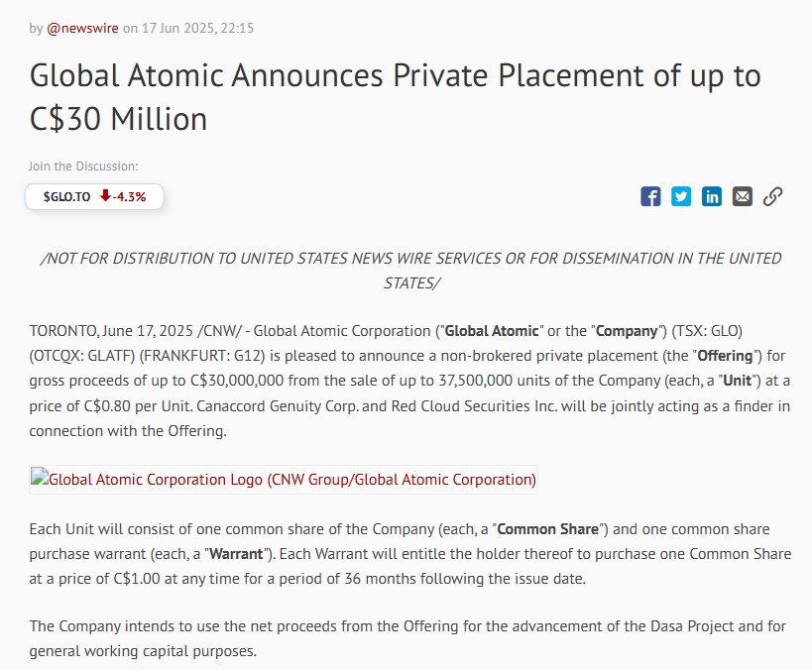Screen dimensions: 812x670
Task: Share the article on LinkedIn
Action: [x=712, y=196]
